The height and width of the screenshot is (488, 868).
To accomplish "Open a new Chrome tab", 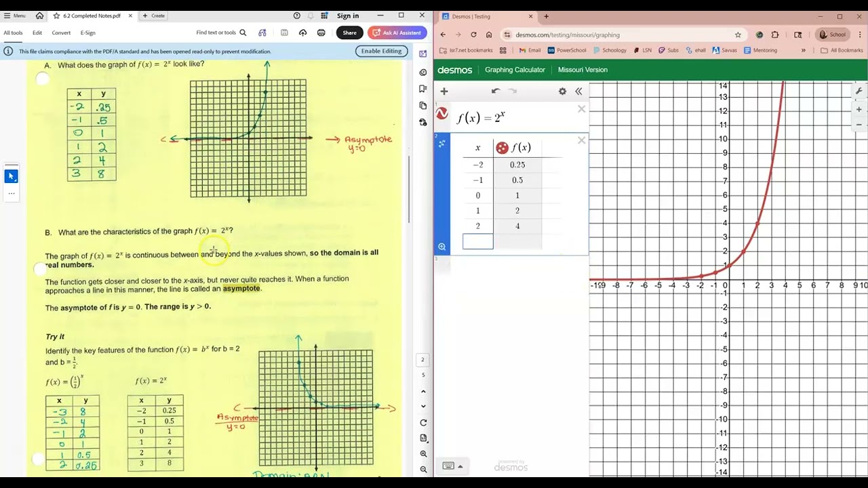I will (547, 16).
